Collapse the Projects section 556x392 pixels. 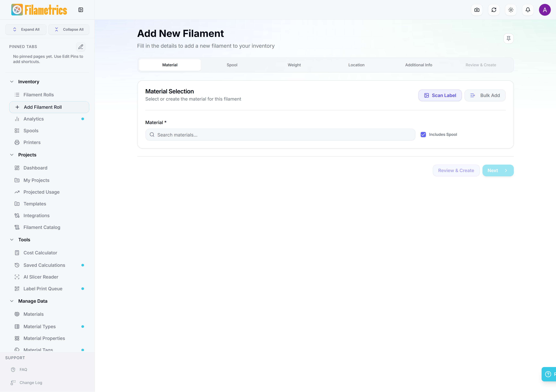tap(12, 155)
